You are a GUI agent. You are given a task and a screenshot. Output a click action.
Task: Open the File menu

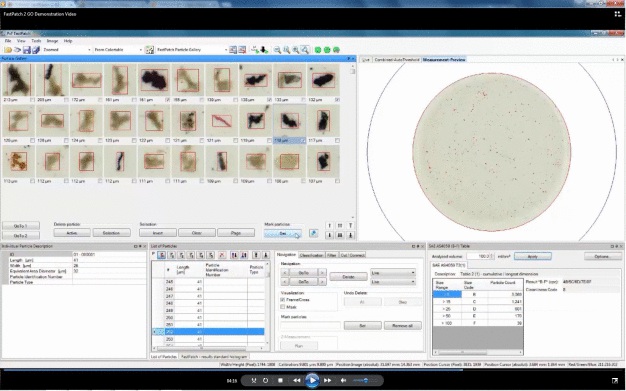(8, 41)
